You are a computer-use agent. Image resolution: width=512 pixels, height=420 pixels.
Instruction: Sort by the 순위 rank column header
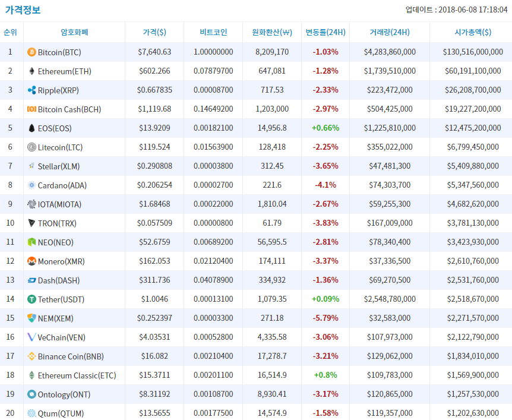10,32
